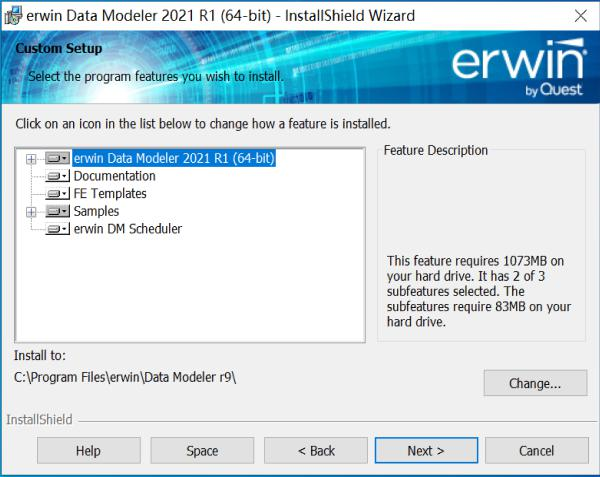Click the install path C:\Program Files\erwin\Data Modeler r9\

tap(125, 378)
